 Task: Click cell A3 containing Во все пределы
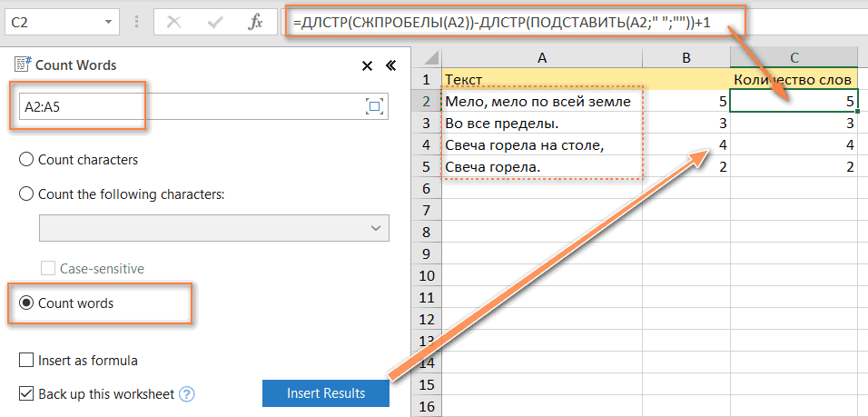tap(541, 123)
